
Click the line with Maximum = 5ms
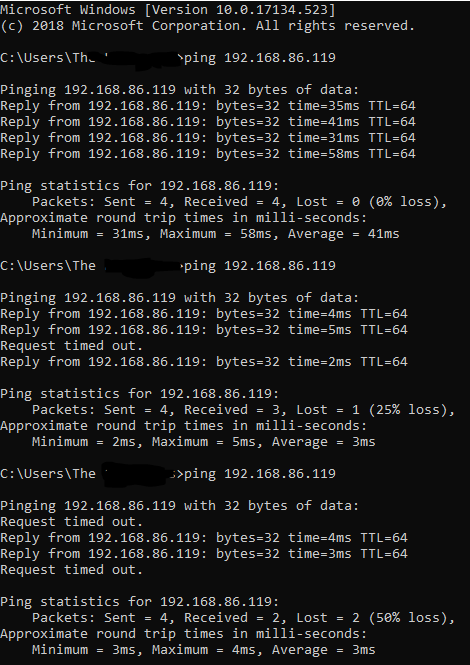pyautogui.click(x=204, y=442)
